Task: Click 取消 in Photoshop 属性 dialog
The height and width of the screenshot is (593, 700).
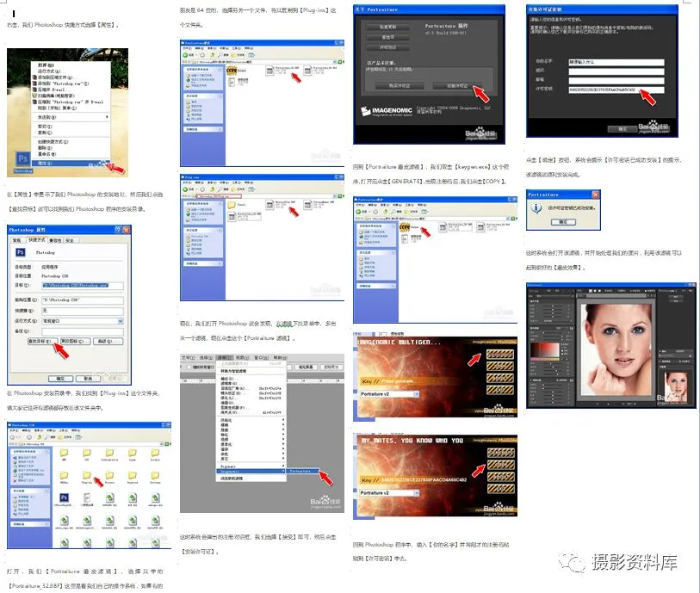Action: (x=88, y=378)
